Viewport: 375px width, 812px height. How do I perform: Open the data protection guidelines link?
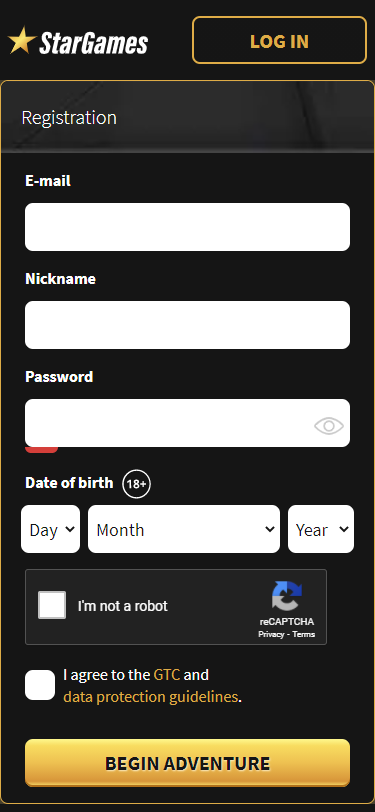click(151, 697)
